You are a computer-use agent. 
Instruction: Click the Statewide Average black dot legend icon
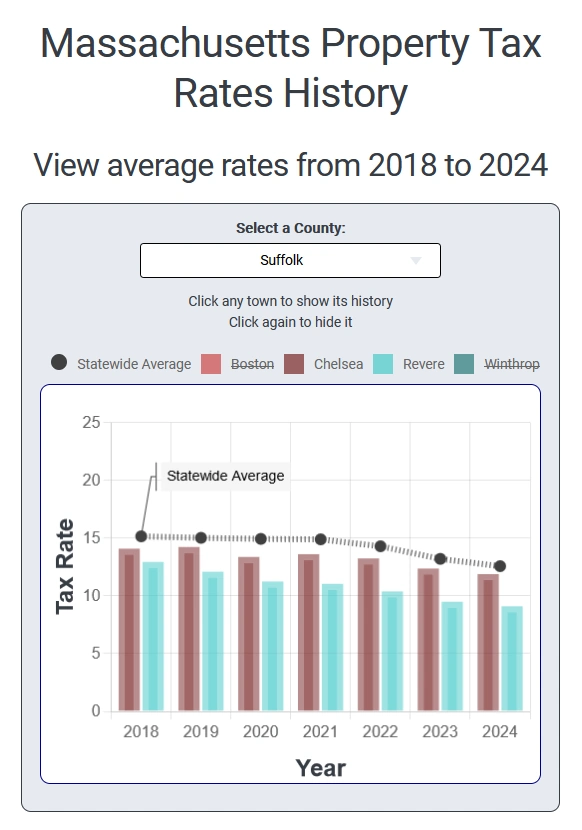pos(60,364)
